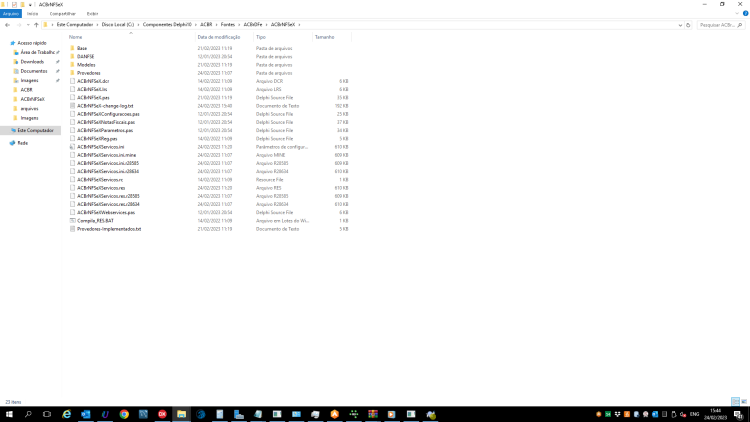750x422 pixels.
Task: Switch to the large icons view layout
Action: 744,401
